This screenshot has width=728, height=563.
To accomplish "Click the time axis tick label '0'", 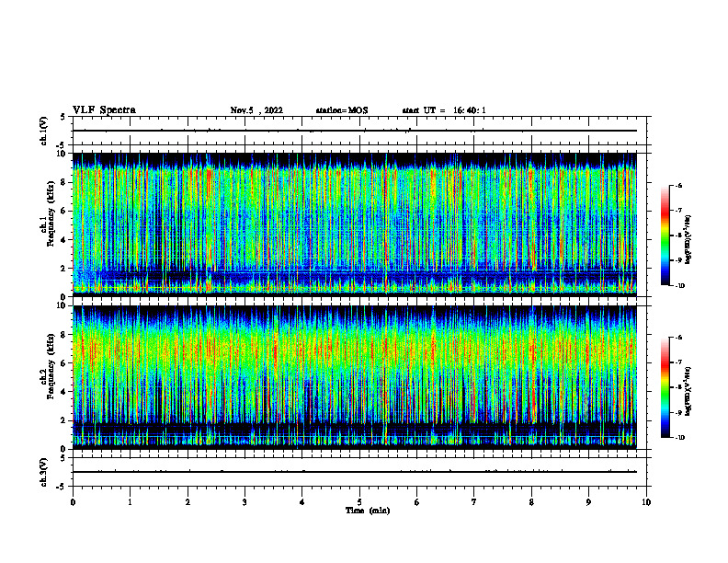I will click(x=73, y=502).
